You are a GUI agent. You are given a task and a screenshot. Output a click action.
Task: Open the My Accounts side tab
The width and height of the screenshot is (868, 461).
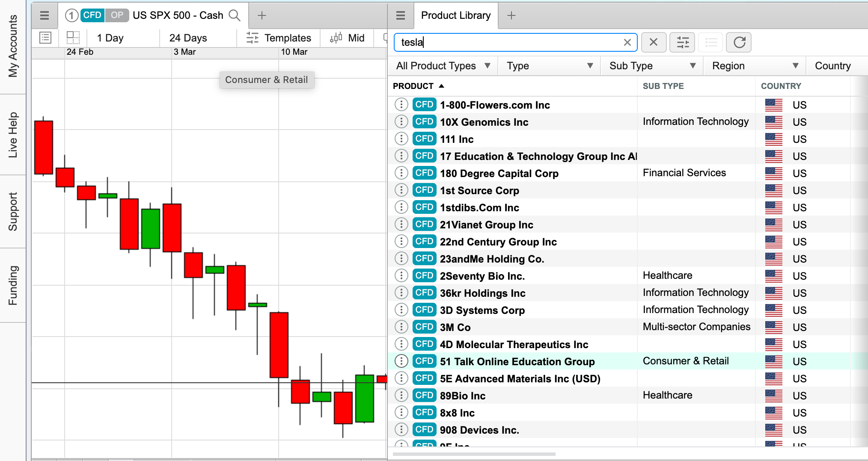[x=13, y=46]
